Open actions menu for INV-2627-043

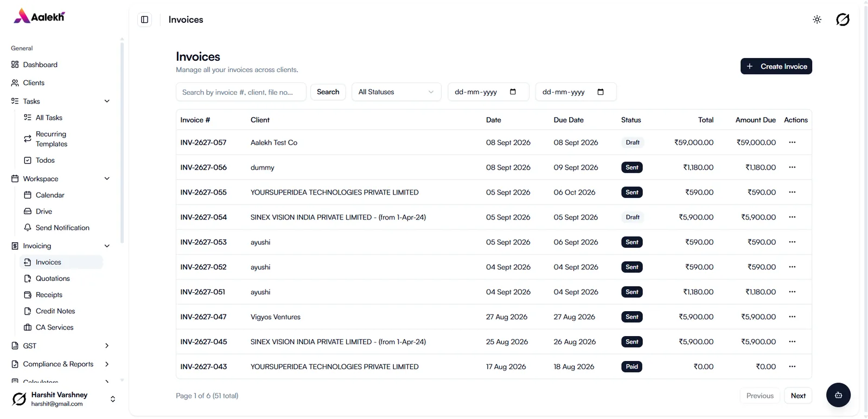click(792, 367)
